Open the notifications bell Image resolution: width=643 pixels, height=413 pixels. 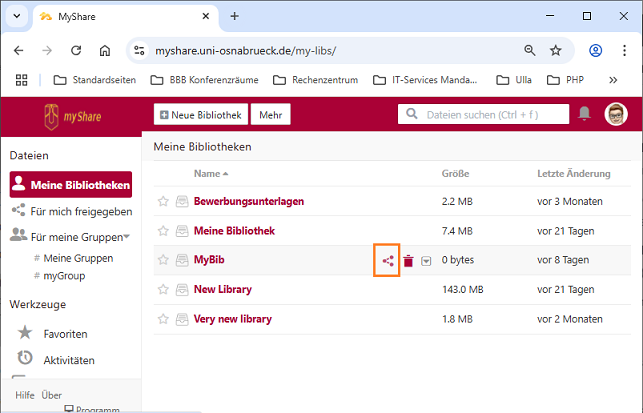[x=584, y=115]
